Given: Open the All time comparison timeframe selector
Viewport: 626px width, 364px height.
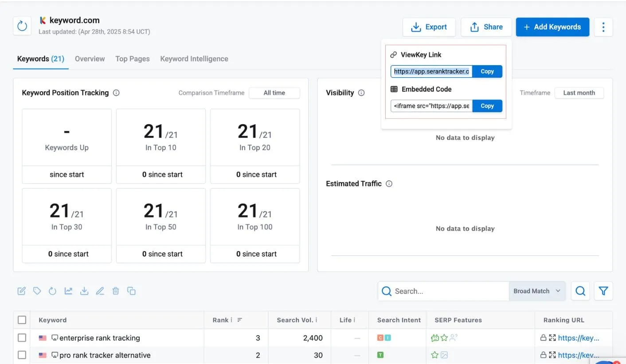Looking at the screenshot, I should (x=274, y=93).
